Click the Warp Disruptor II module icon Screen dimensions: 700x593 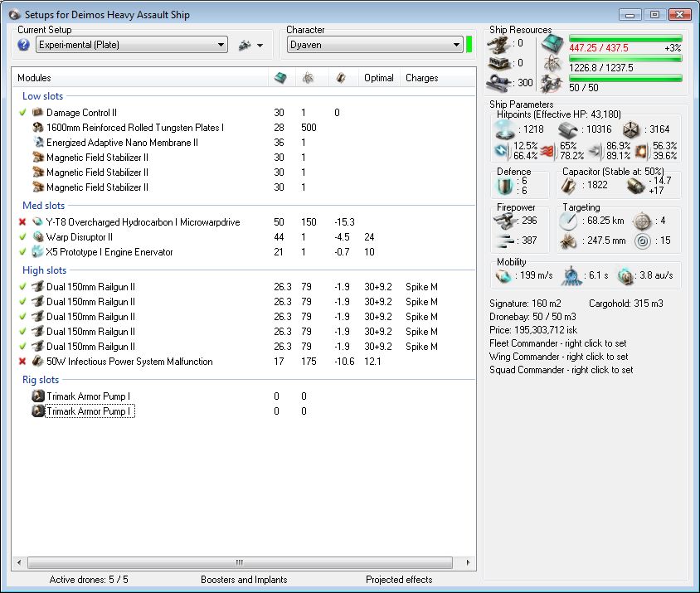click(x=38, y=237)
